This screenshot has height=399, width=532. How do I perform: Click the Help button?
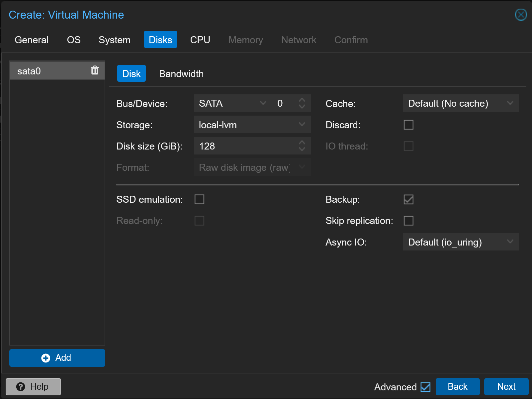[33, 387]
